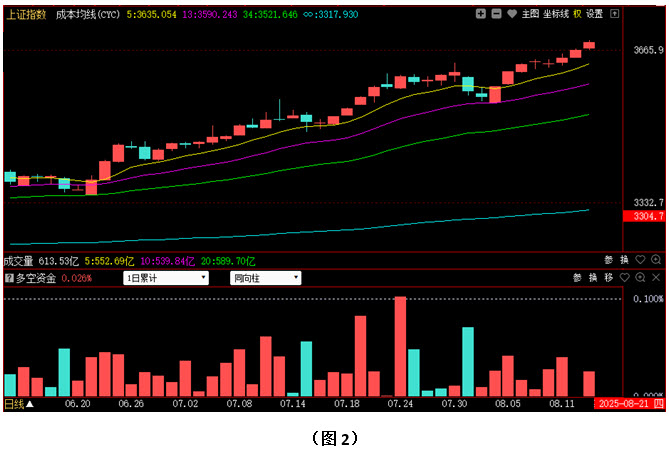Click the 0.100% axis label
669x458 pixels.
[x=648, y=299]
